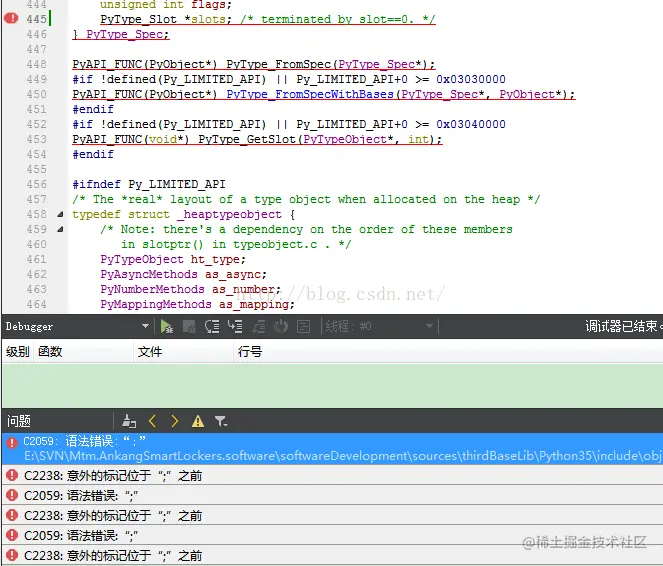The width and height of the screenshot is (663, 566).
Task: Click the *slots member on line 445
Action: [207, 19]
